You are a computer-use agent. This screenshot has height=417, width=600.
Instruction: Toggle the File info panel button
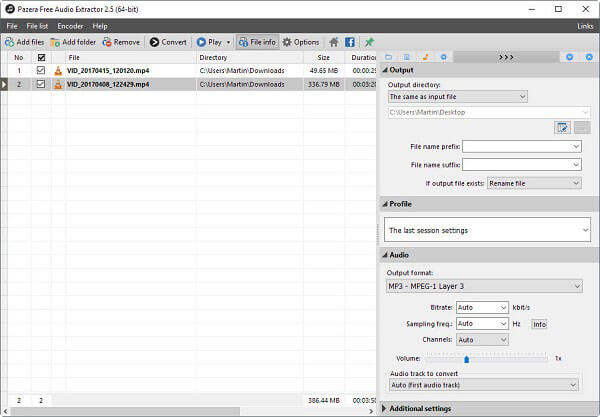coord(257,42)
